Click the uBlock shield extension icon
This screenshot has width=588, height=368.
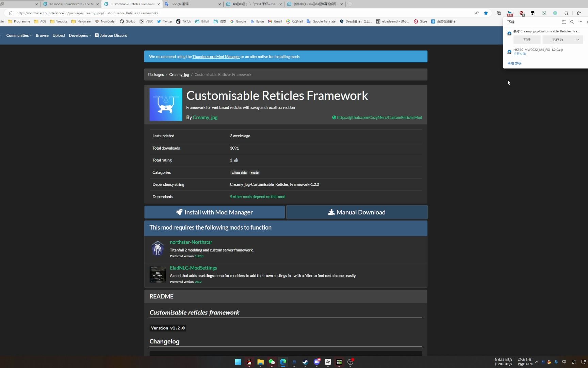click(x=521, y=13)
